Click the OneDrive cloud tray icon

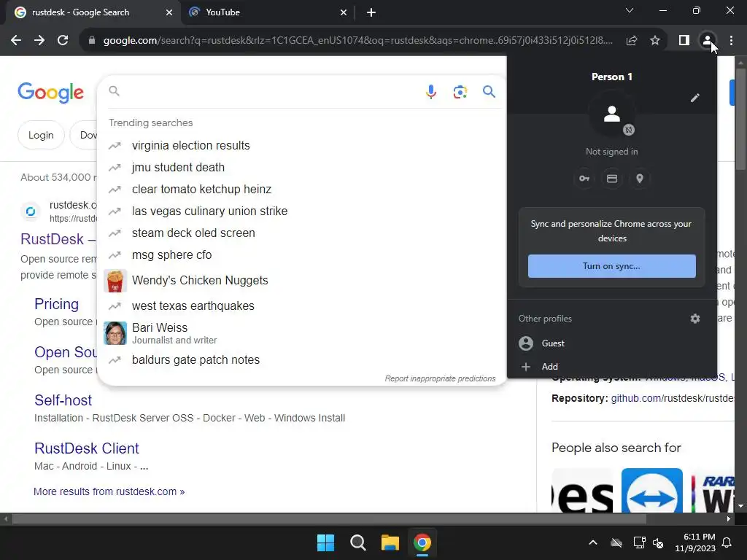tap(616, 542)
